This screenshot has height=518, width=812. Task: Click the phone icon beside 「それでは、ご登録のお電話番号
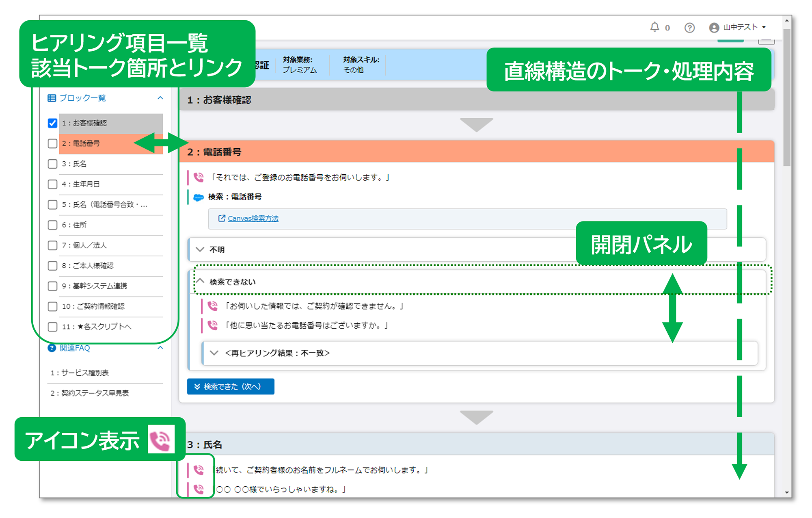click(x=199, y=177)
